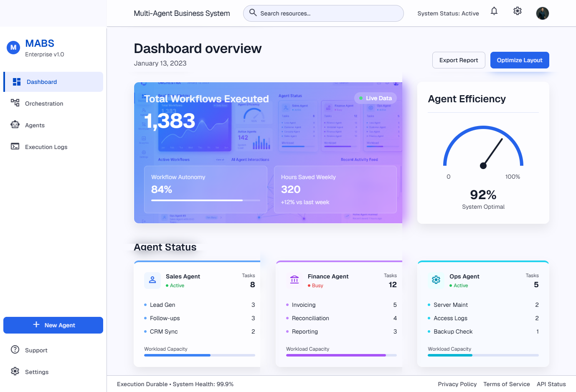Open the Privacy Policy link

pyautogui.click(x=457, y=384)
